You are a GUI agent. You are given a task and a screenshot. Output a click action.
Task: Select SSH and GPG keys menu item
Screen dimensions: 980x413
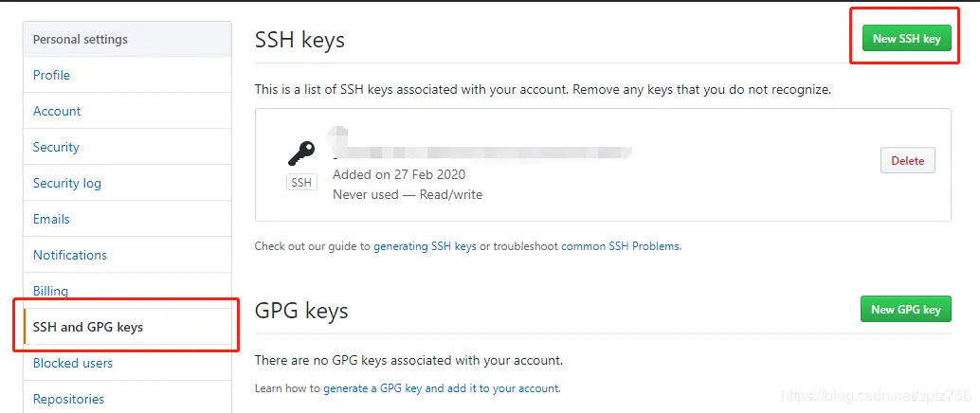click(87, 327)
